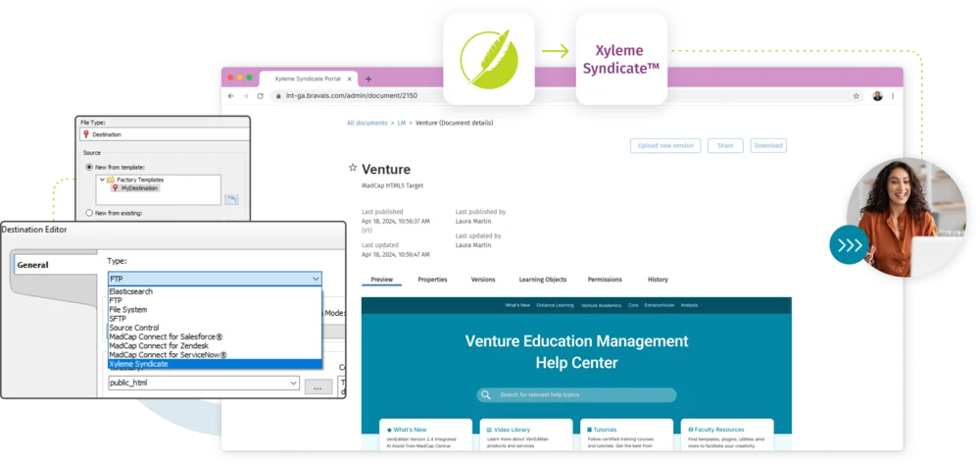Screen dimensions: 980x466
Task: Click the Upload new version button
Action: tap(665, 146)
